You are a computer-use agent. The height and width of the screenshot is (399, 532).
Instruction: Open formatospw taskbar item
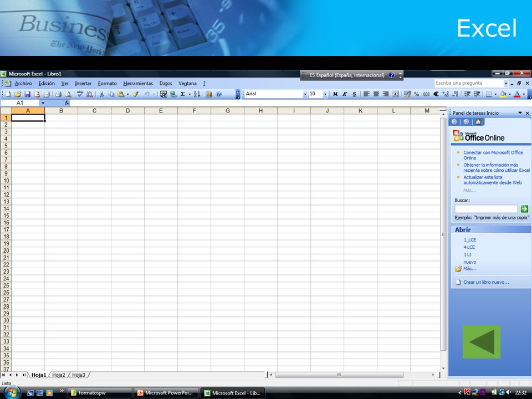(100, 393)
